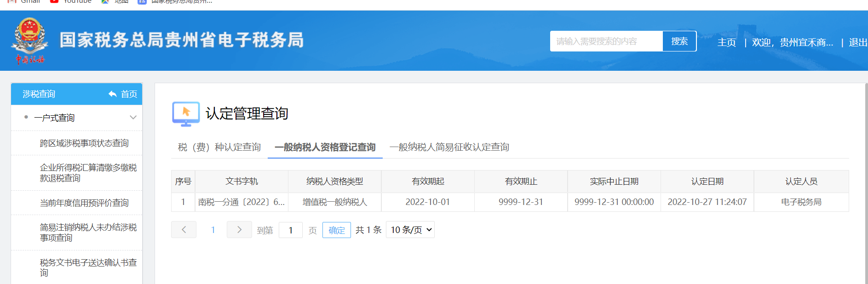Click the 确定 page jump button

337,230
